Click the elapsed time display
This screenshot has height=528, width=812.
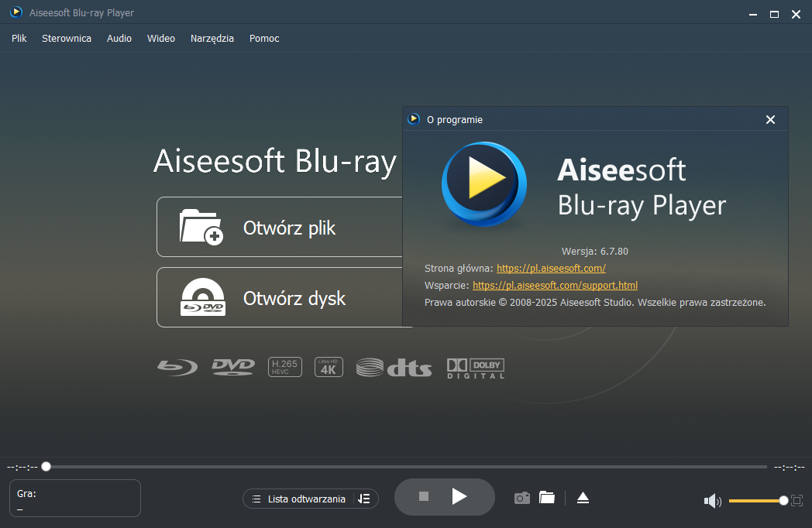pos(22,467)
